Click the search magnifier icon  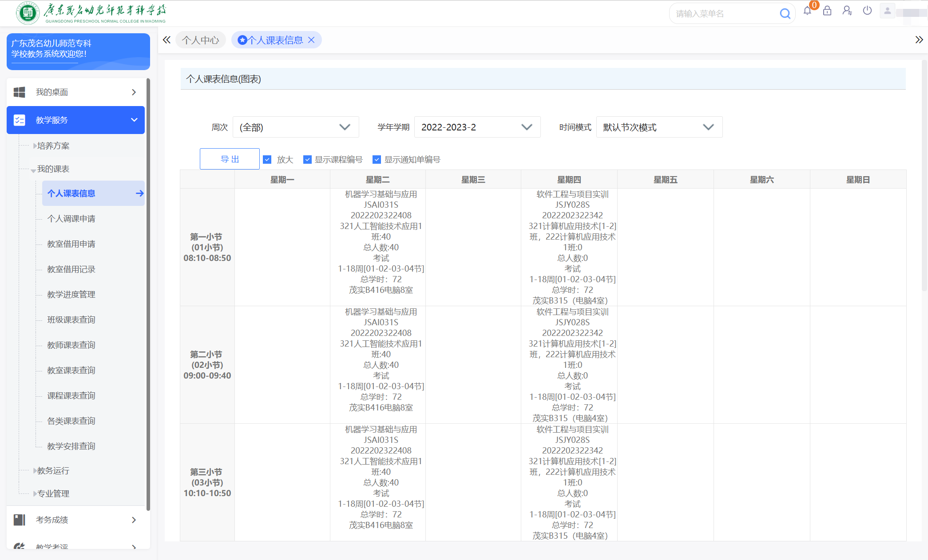coord(785,14)
